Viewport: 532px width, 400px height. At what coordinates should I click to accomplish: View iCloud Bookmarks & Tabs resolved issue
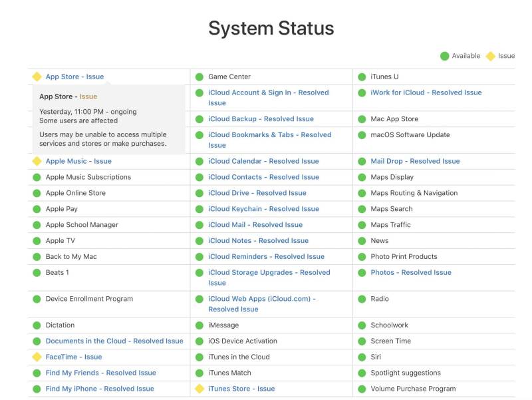270,140
